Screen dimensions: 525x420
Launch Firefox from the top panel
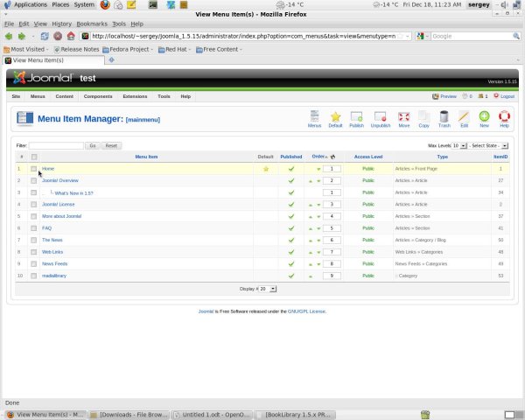tap(105, 4)
